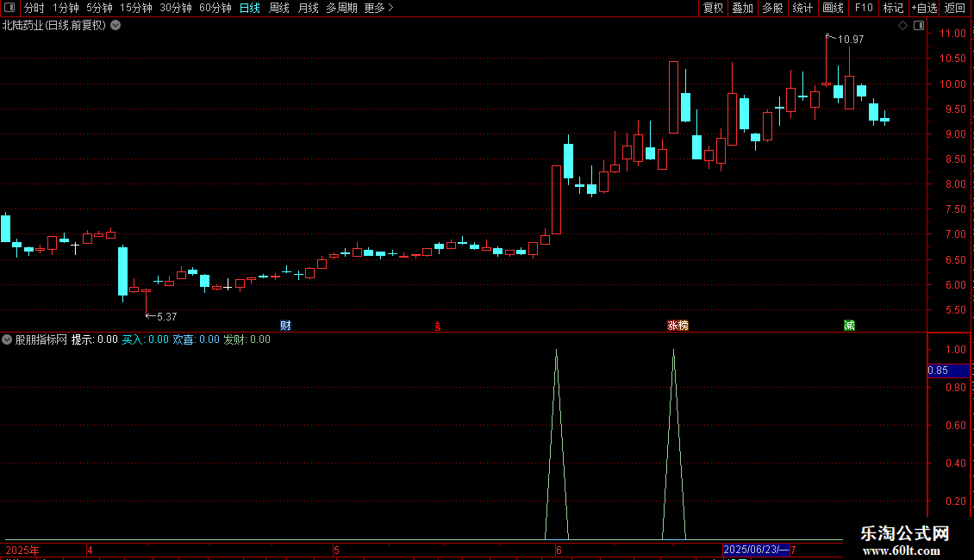Click the month 4 marker on time axis

point(90,550)
